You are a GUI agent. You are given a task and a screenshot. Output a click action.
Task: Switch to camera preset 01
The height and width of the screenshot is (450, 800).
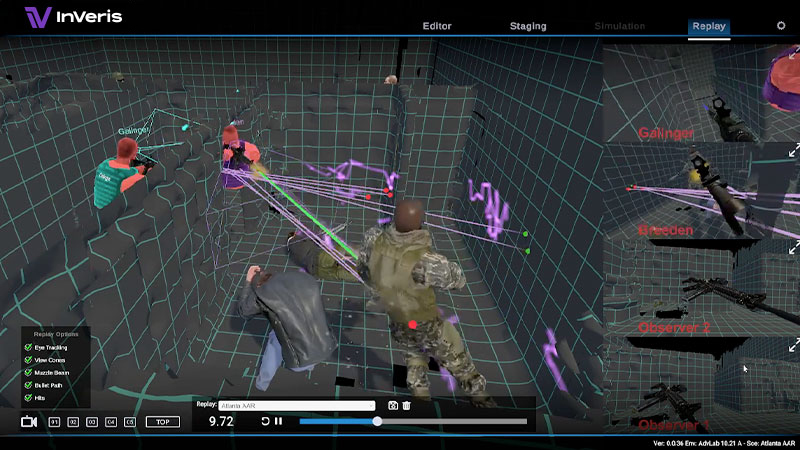(x=54, y=422)
